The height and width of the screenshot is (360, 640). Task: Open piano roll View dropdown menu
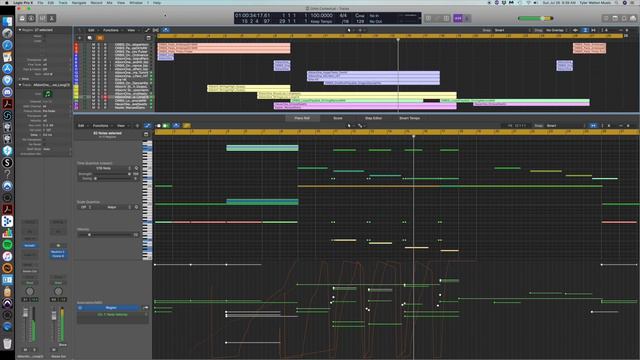(122, 126)
